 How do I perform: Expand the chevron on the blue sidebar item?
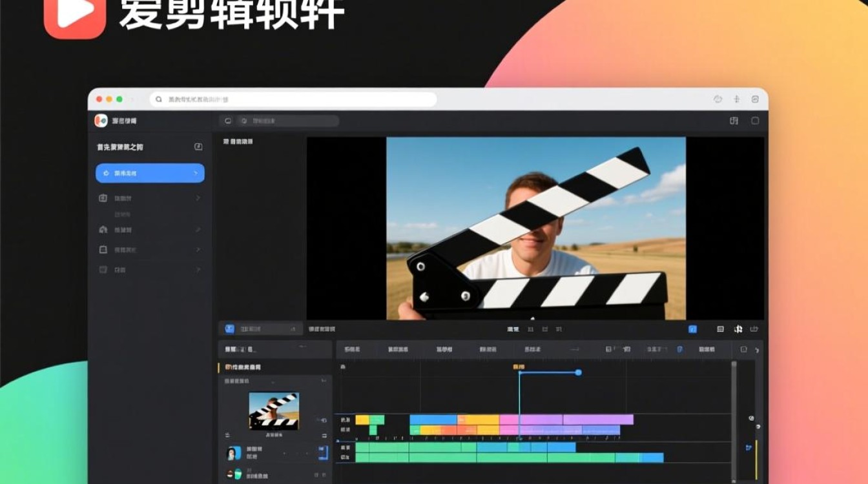coord(196,173)
